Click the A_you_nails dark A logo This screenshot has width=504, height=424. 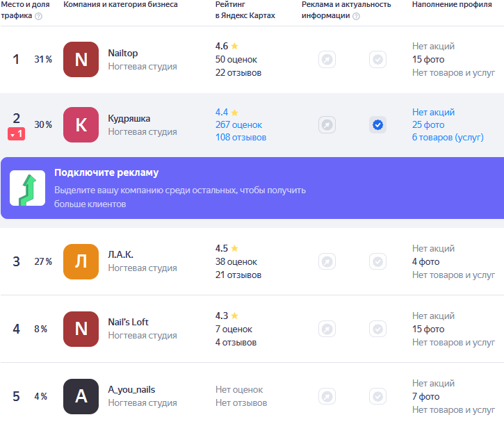pos(81,397)
